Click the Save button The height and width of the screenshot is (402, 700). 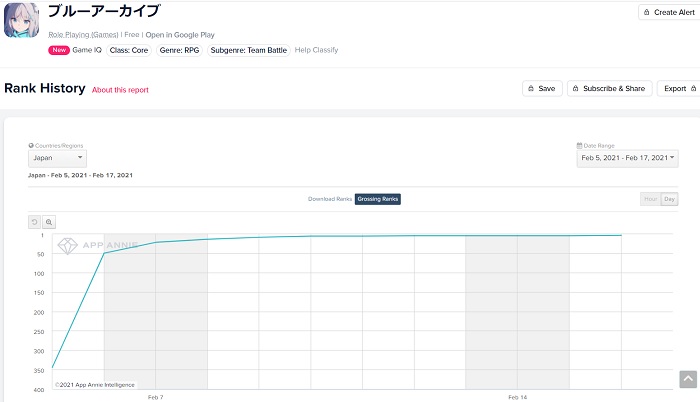tap(542, 88)
